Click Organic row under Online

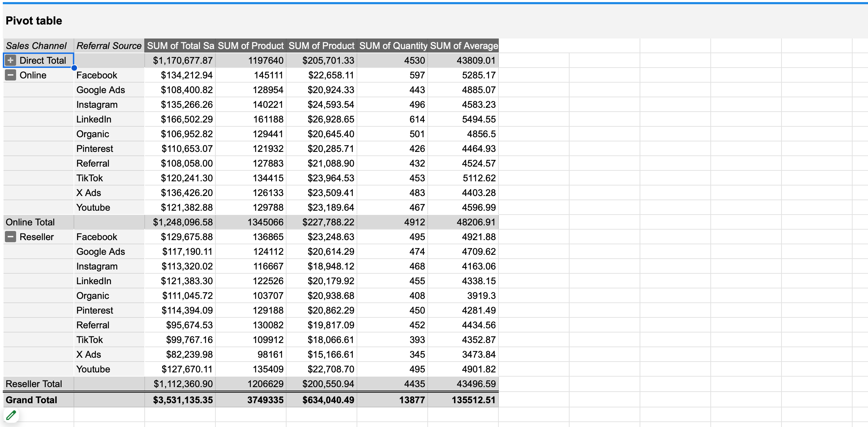109,134
